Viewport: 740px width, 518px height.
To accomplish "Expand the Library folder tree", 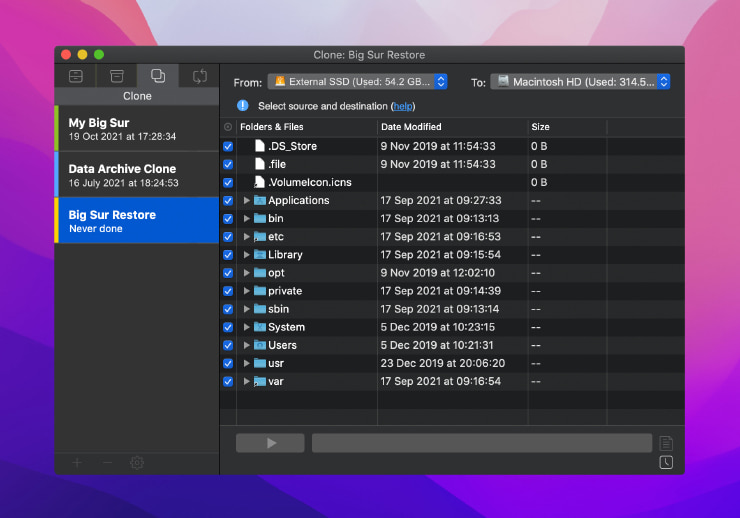I will click(246, 255).
